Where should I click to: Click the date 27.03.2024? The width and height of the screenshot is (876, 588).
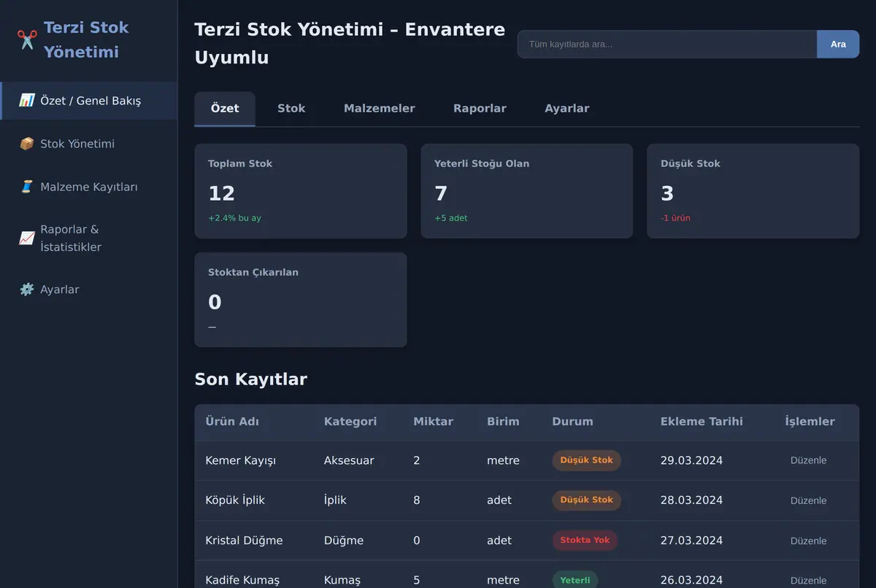692,541
